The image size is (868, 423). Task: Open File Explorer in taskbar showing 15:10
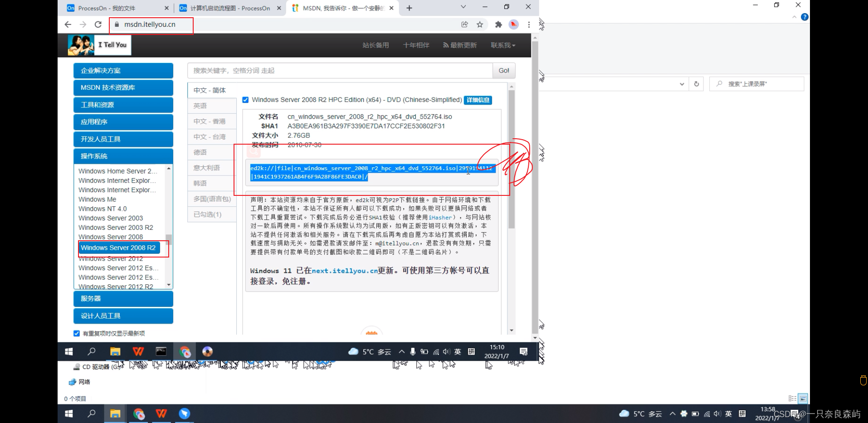click(x=115, y=351)
